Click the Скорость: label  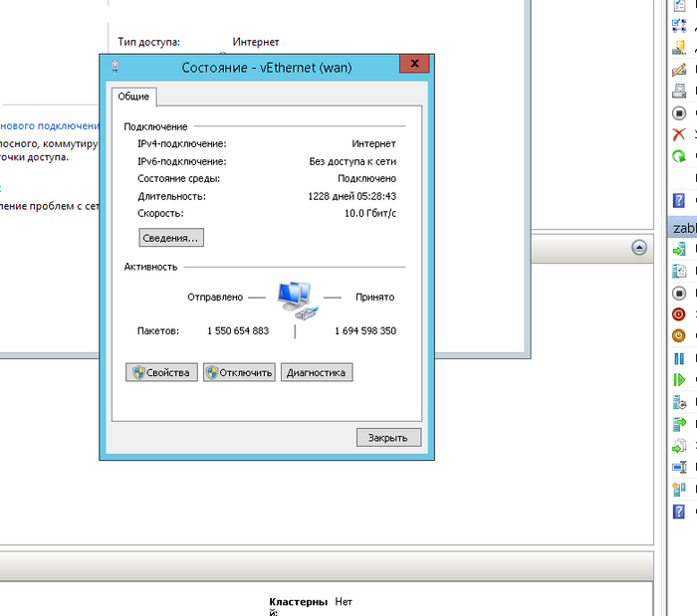[160, 214]
